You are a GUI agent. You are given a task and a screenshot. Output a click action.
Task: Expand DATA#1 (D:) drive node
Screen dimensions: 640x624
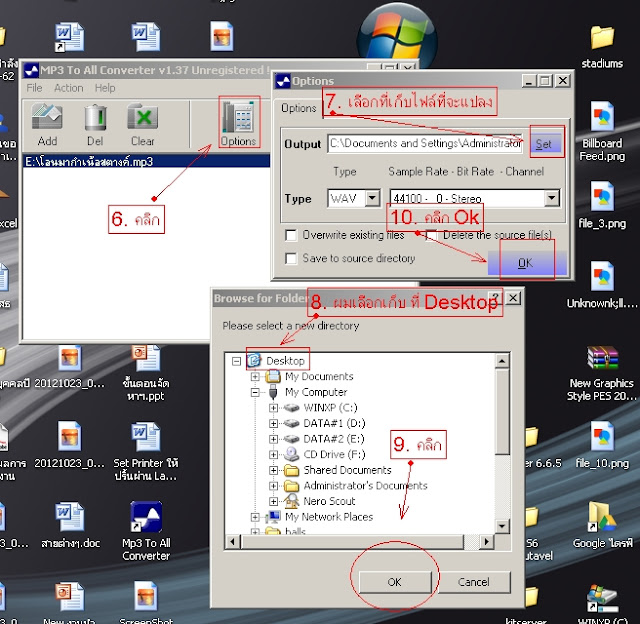tap(273, 423)
